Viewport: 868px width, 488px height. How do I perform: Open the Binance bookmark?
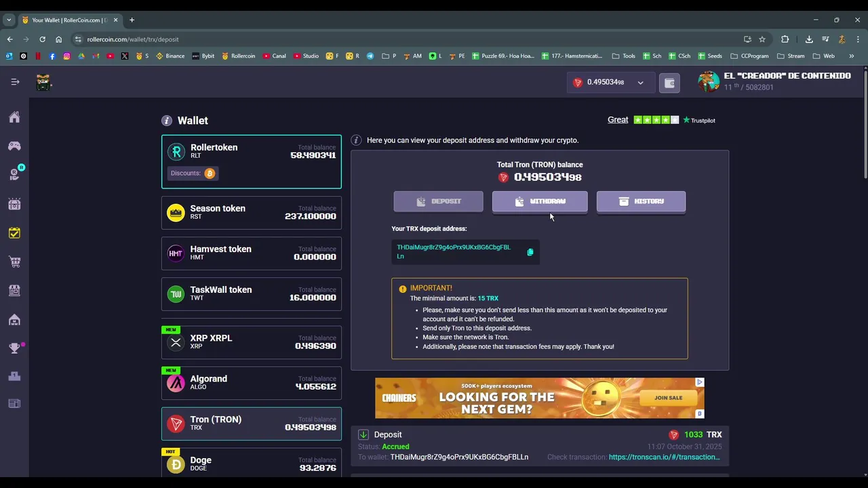coord(170,56)
